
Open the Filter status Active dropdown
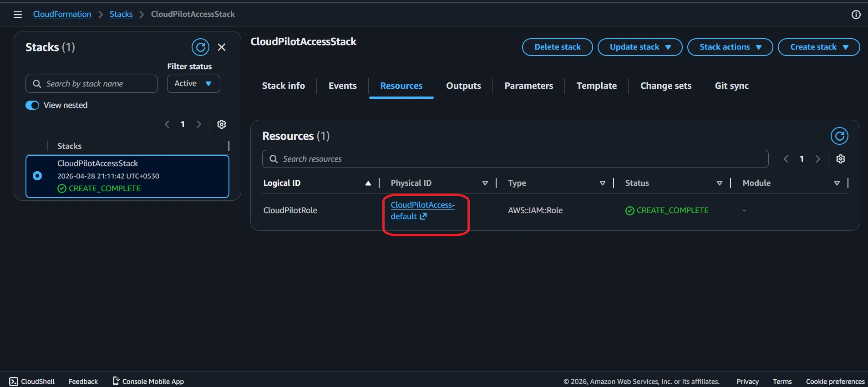[193, 84]
